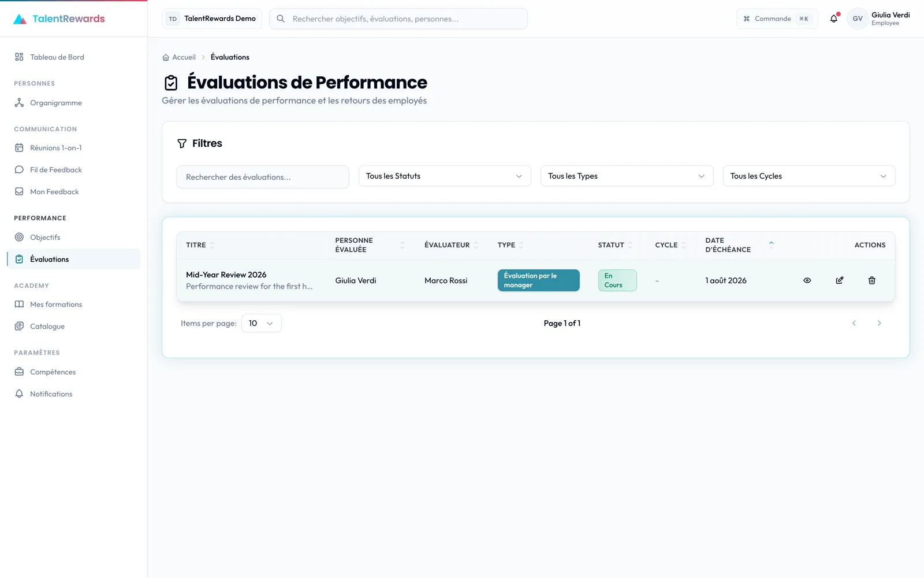Viewport: 924px width, 578px height.
Task: Click the search magnifier icon
Action: tap(281, 18)
